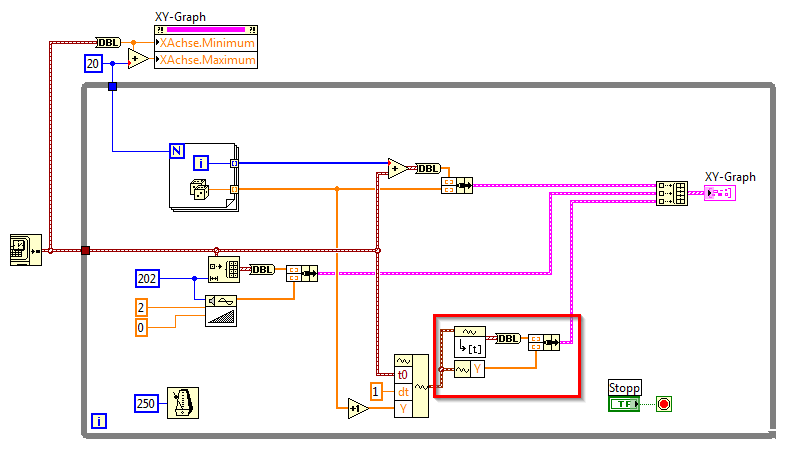Click the XAchse.Maximum property entry
The image size is (790, 457).
[206, 60]
